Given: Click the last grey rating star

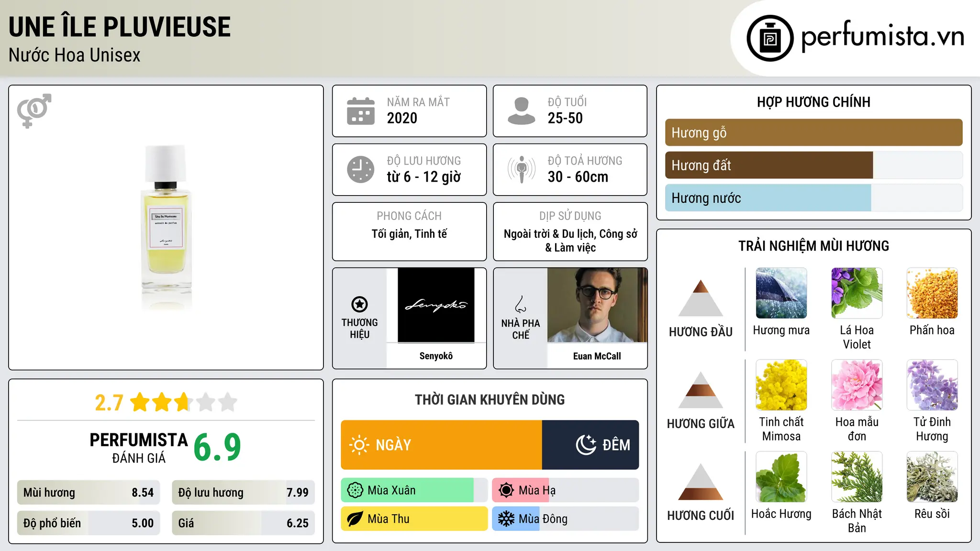Looking at the screenshot, I should [x=228, y=402].
